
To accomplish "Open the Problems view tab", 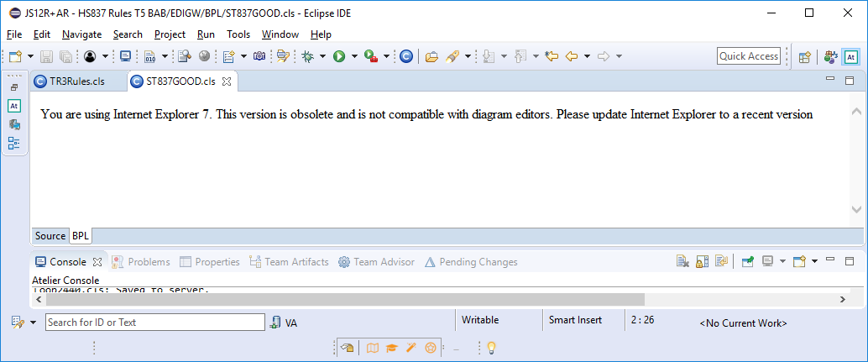I will tap(141, 262).
